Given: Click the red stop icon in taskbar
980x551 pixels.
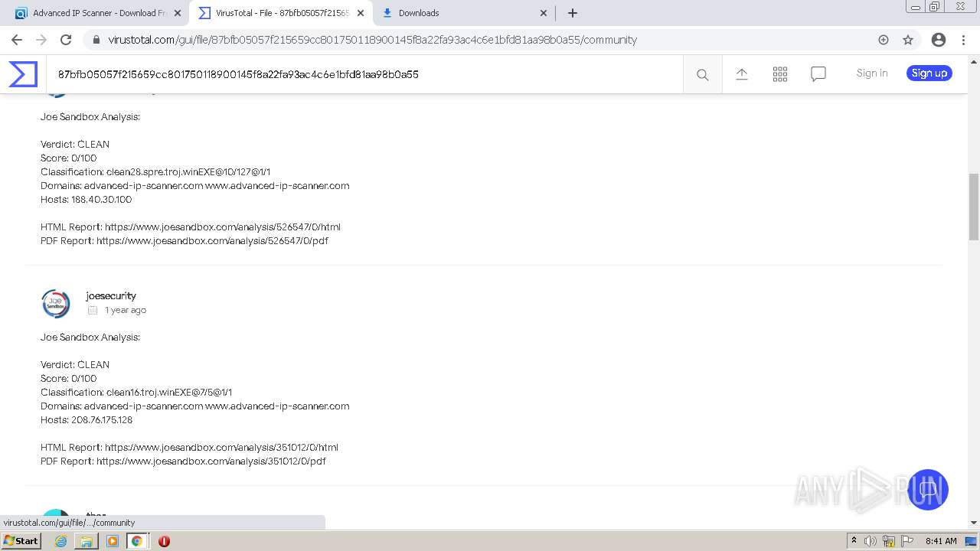Looking at the screenshot, I should pos(164,541).
